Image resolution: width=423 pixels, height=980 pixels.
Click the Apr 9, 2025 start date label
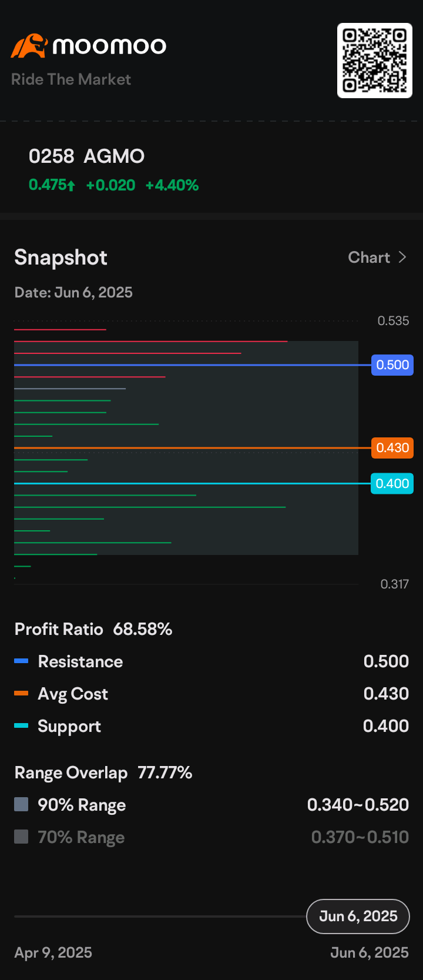pyautogui.click(x=53, y=953)
